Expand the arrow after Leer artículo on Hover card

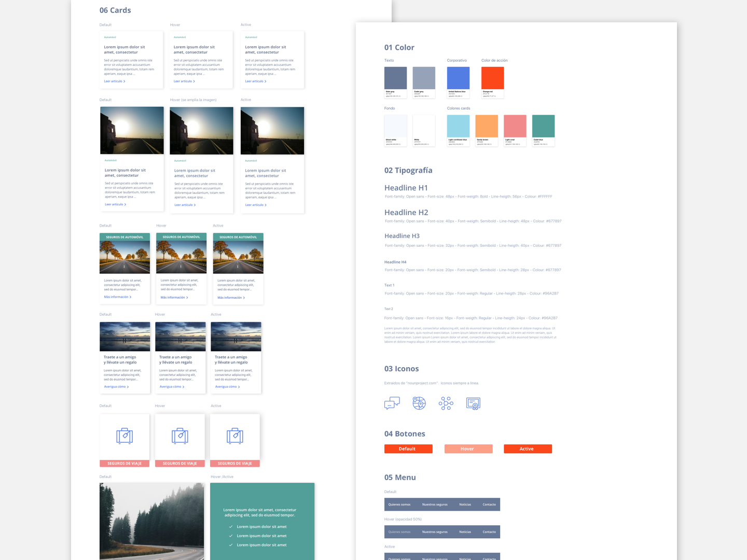(x=195, y=81)
